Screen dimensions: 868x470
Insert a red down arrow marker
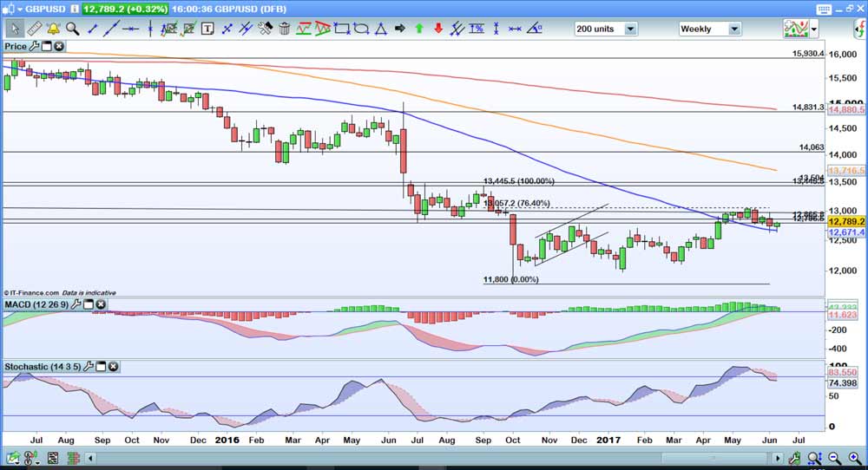point(438,29)
